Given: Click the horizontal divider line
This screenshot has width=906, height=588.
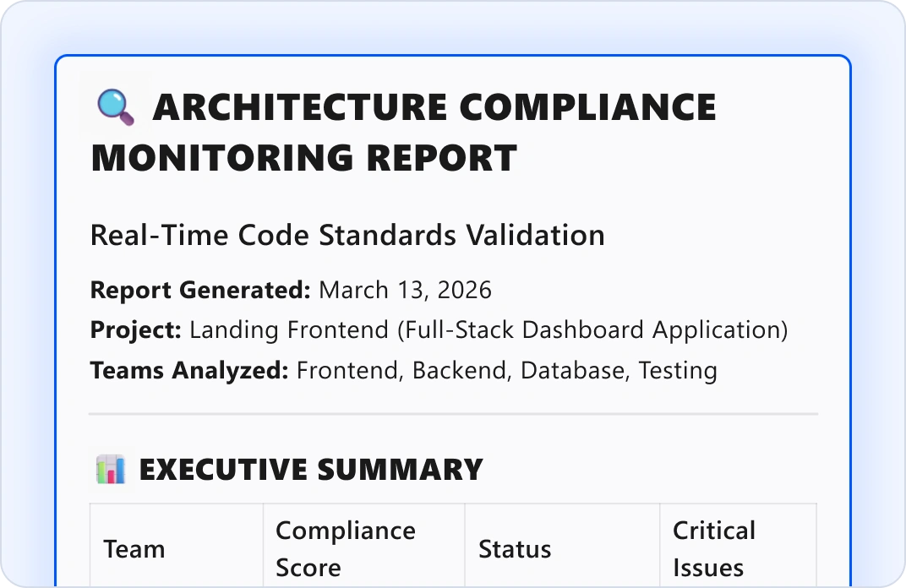Looking at the screenshot, I should click(x=454, y=414).
